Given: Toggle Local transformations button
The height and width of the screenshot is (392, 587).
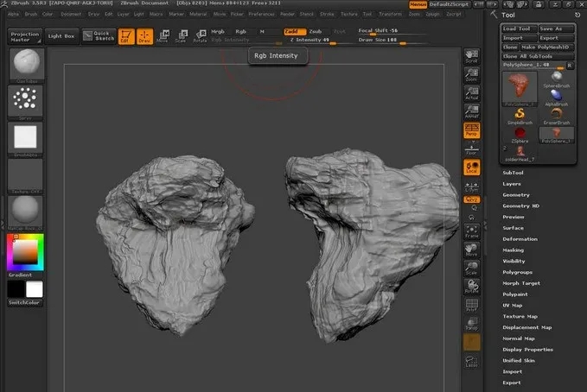Looking at the screenshot, I should (472, 168).
